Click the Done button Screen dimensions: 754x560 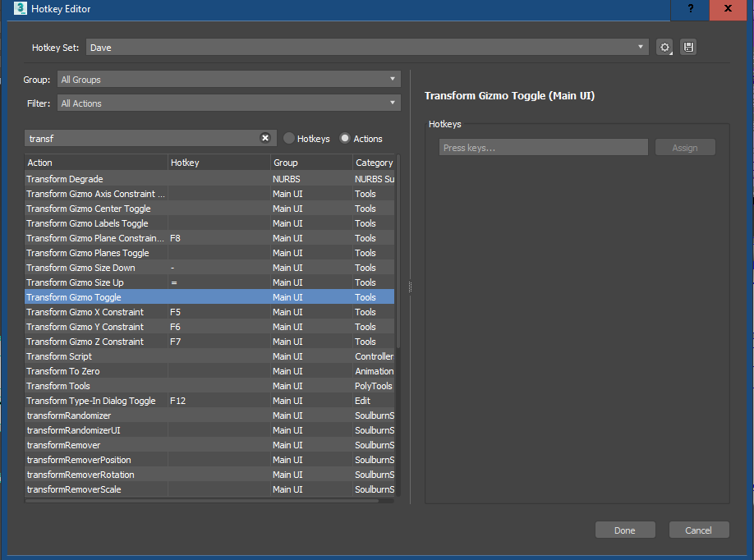click(625, 529)
